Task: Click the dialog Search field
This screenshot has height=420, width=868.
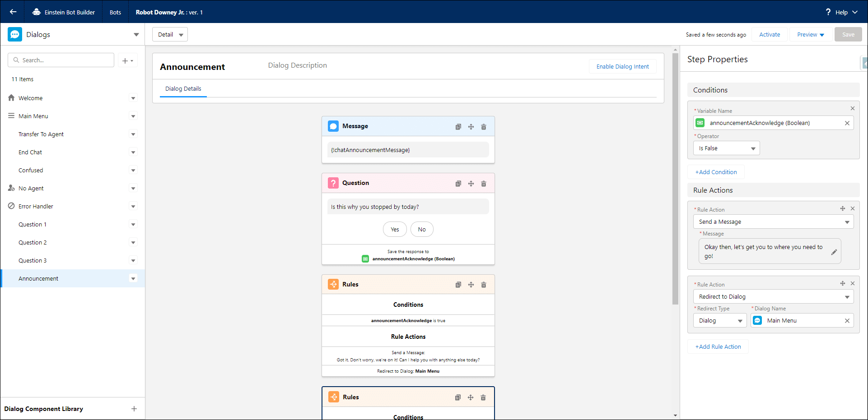Action: [61, 60]
